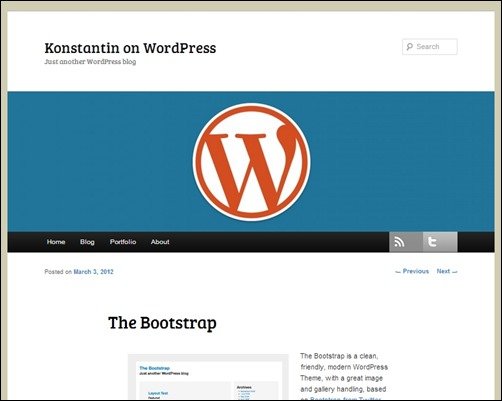Click The Bootstrap post heading
Image resolution: width=502 pixels, height=401 pixels.
[x=162, y=323]
